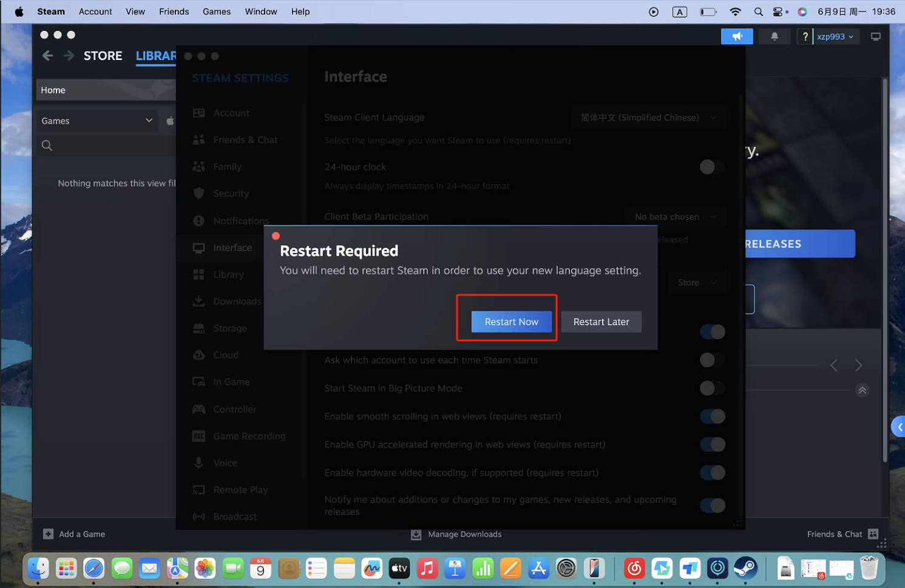The image size is (905, 588).
Task: Show previous shelf items with left chevron
Action: (x=834, y=365)
